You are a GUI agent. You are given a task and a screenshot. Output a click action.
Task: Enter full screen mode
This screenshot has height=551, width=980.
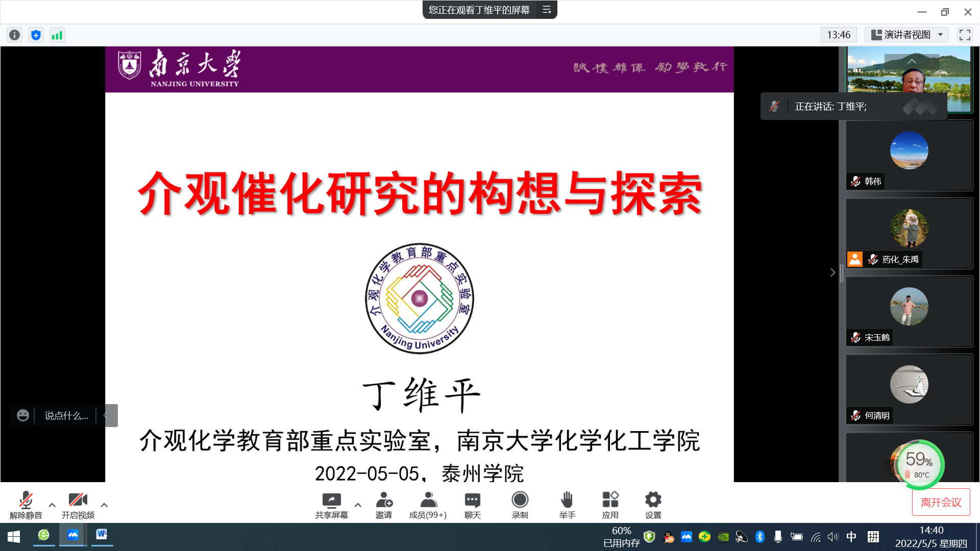[x=965, y=35]
